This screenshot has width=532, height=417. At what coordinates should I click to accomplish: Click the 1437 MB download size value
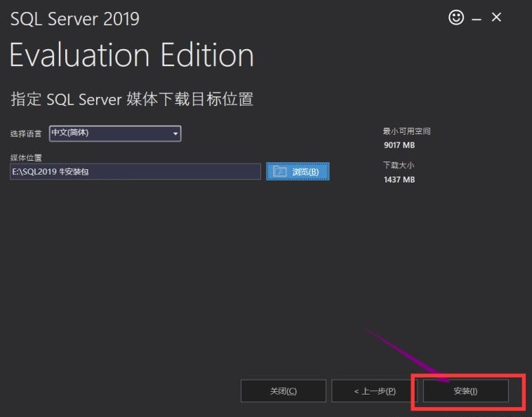(399, 180)
